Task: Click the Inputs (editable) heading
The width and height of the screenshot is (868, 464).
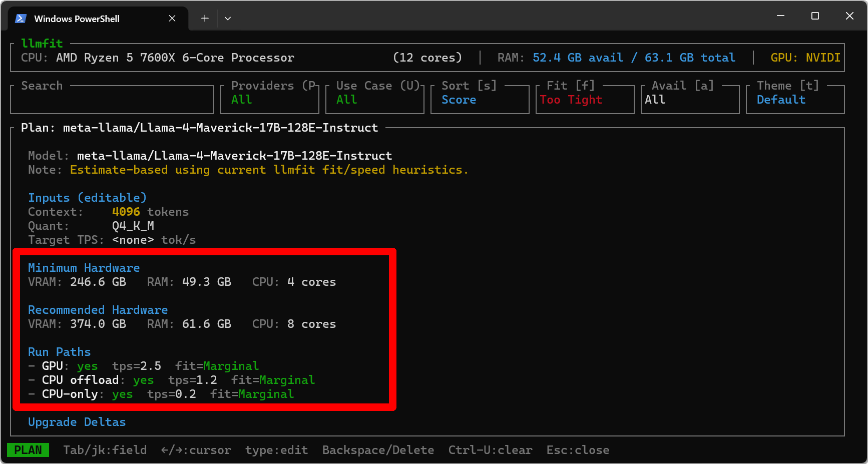Action: pyautogui.click(x=88, y=198)
